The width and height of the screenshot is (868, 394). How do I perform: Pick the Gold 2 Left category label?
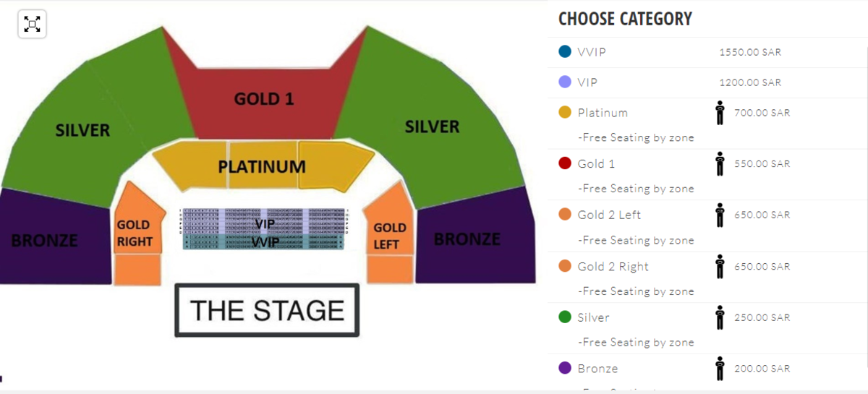(609, 215)
